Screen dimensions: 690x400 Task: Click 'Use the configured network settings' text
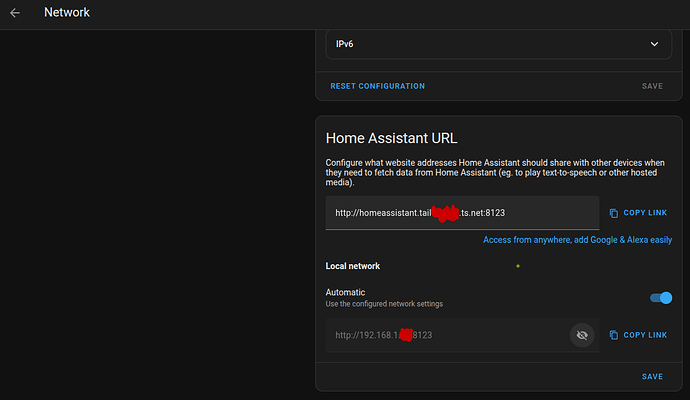tap(384, 304)
